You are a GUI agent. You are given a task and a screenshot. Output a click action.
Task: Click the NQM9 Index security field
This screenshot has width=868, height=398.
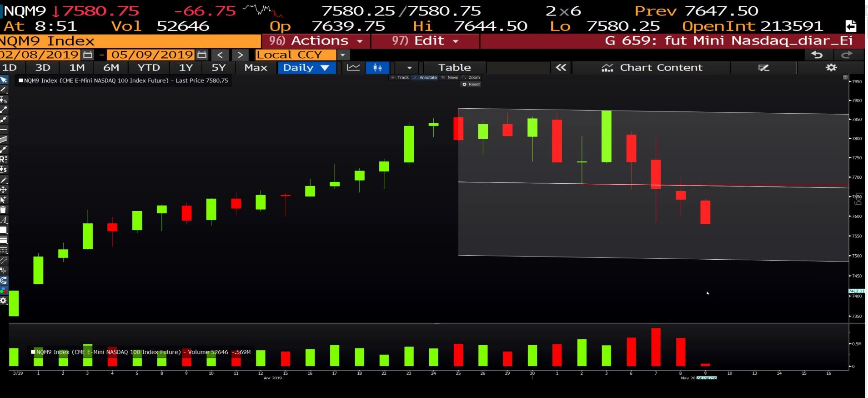[x=130, y=41]
